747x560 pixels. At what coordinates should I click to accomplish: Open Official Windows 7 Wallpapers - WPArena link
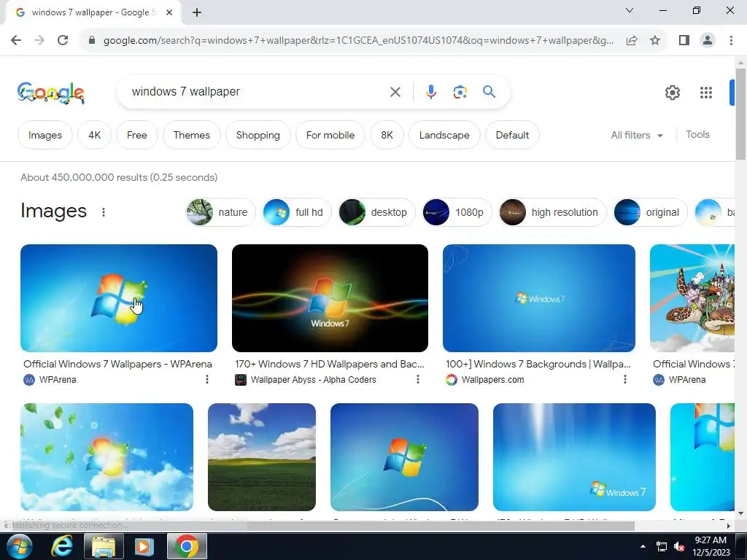coord(117,364)
